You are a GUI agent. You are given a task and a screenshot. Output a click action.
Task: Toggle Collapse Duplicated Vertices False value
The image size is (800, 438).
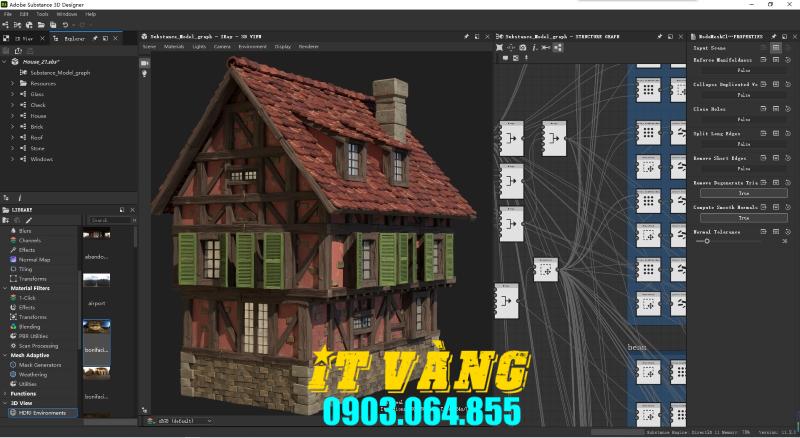(744, 95)
